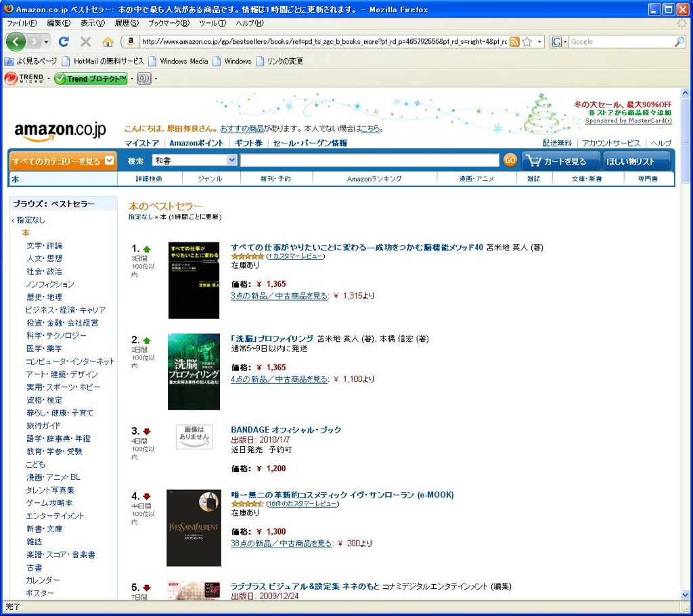
Task: Click the stop loading X icon
Action: [x=86, y=41]
